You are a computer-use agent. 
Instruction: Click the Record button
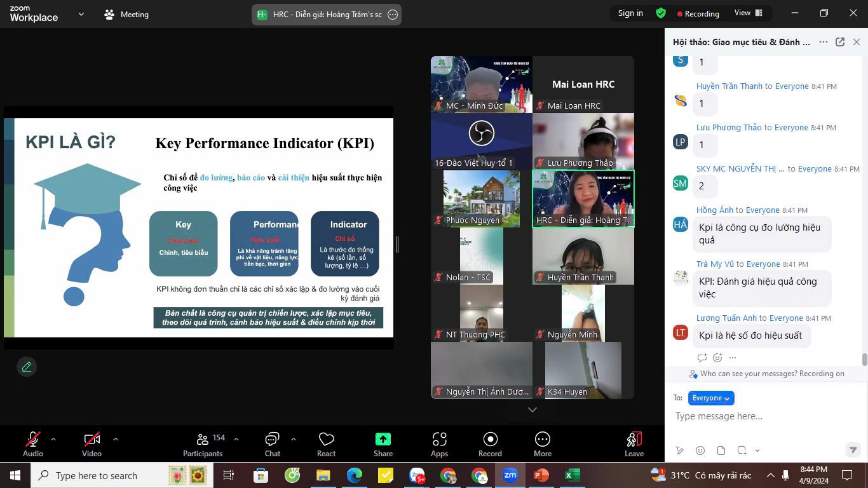490,444
